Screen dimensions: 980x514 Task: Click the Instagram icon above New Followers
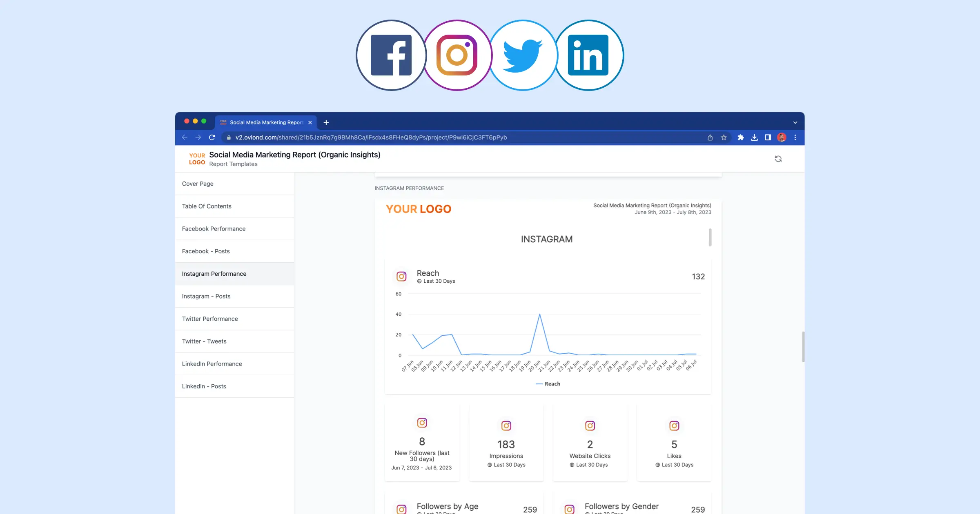[422, 423]
